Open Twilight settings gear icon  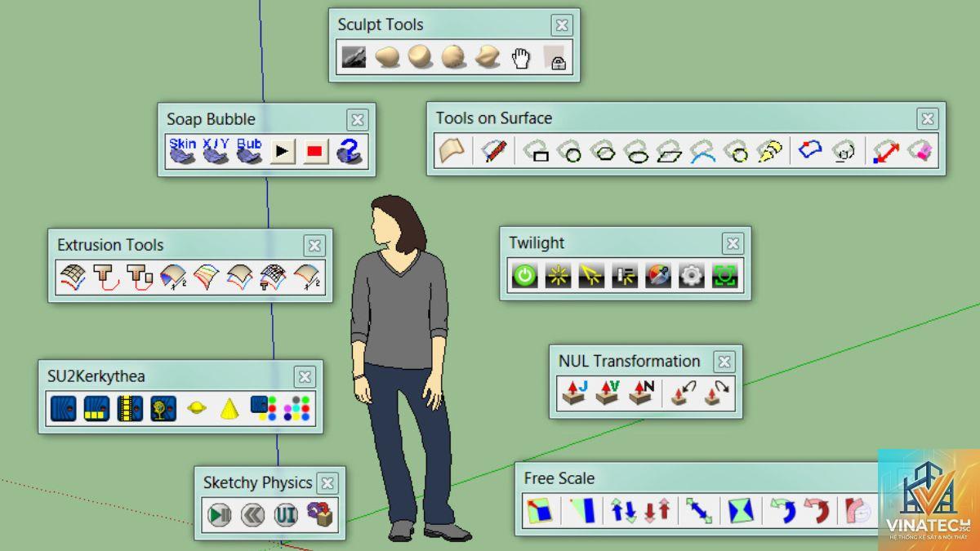pyautogui.click(x=691, y=276)
